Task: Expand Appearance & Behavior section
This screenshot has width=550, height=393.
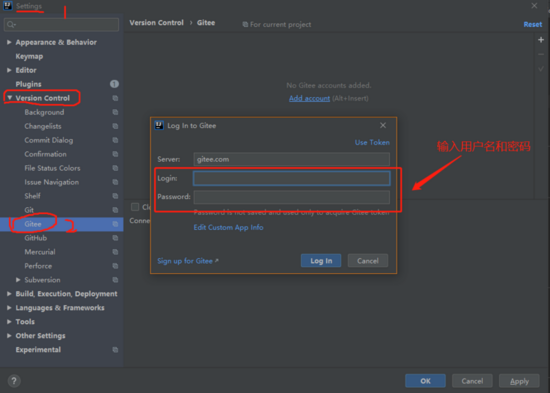Action: point(9,42)
